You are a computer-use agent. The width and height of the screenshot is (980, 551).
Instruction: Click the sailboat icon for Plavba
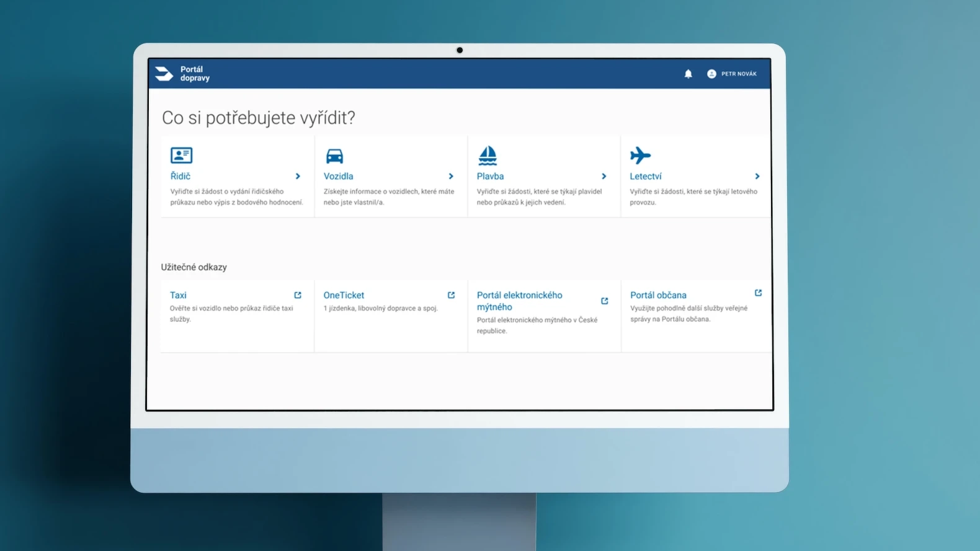488,155
